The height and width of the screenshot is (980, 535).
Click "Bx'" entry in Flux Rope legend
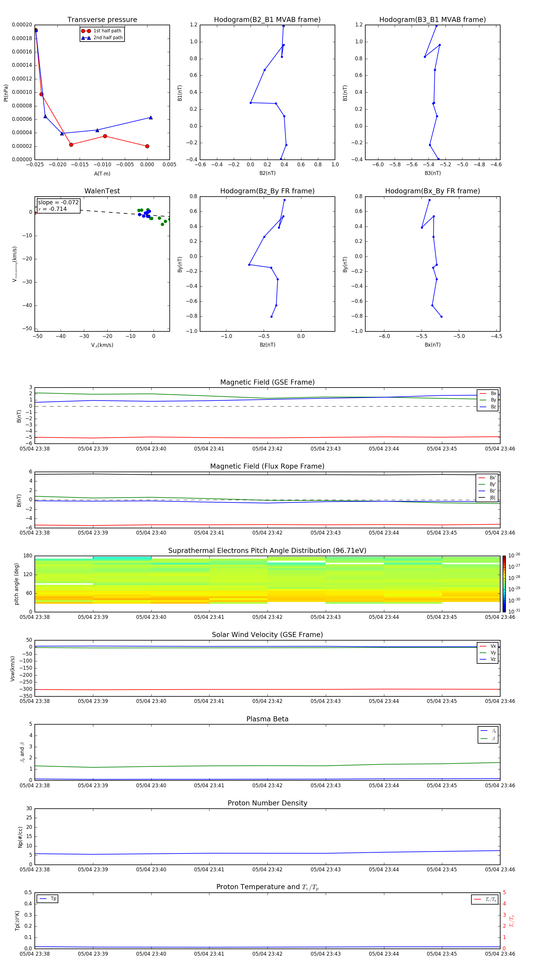(x=487, y=478)
